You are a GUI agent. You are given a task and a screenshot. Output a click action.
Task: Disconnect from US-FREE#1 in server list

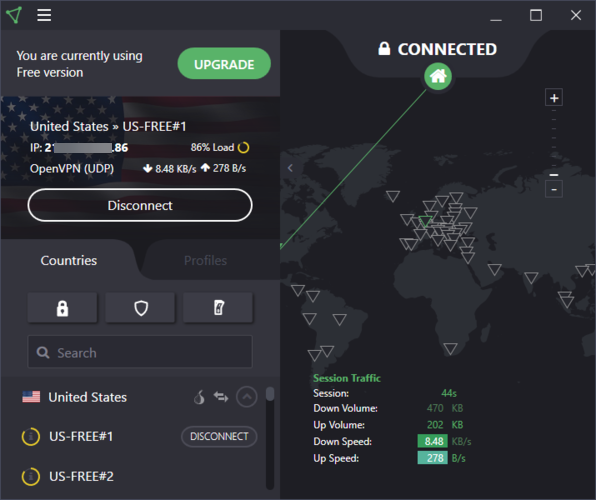tap(219, 437)
